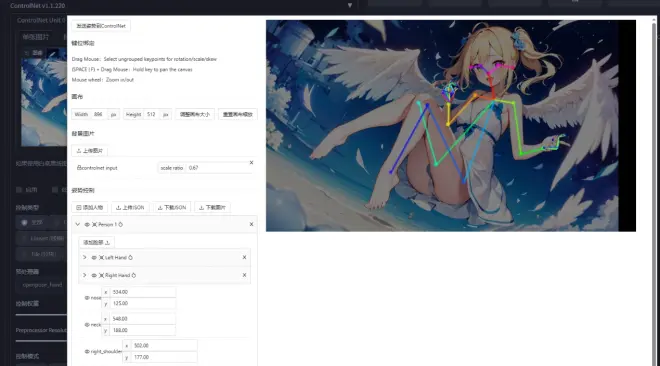Click the pose canvas image
The height and width of the screenshot is (366, 660).
(451, 126)
